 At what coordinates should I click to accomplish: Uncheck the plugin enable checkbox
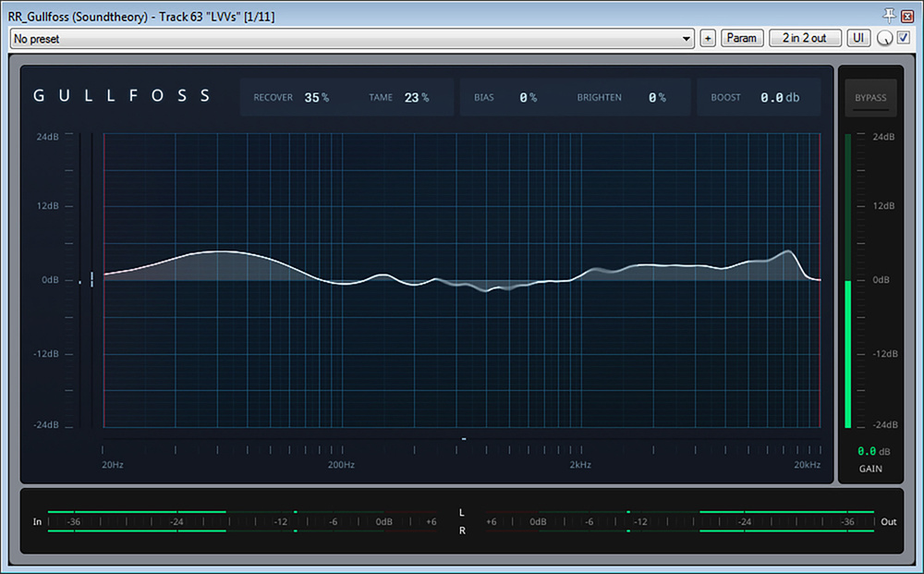click(x=904, y=38)
